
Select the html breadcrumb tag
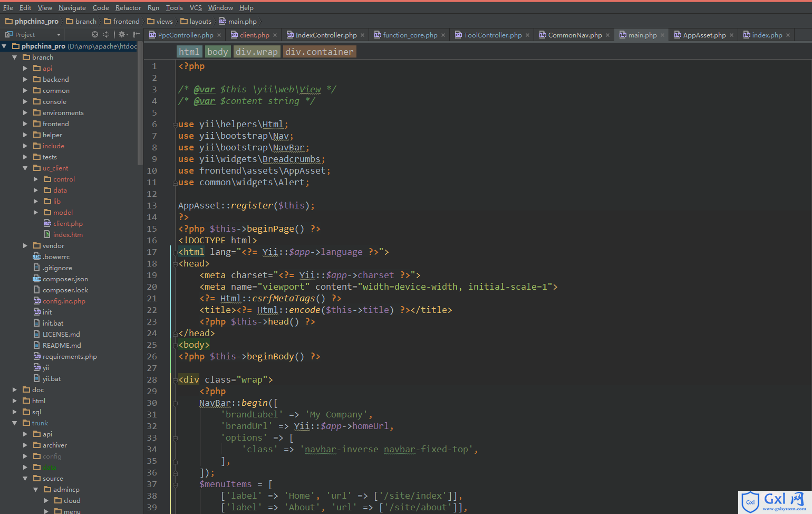(189, 51)
